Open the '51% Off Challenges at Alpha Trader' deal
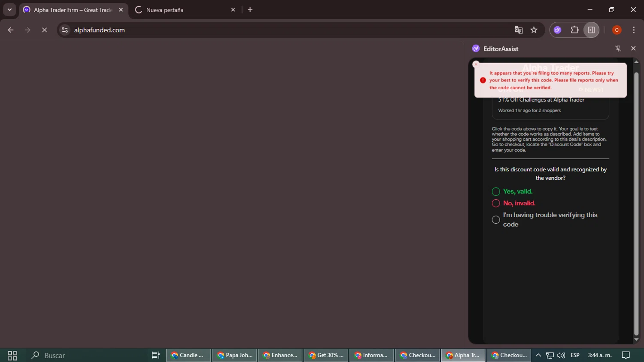Image resolution: width=644 pixels, height=362 pixels. (541, 100)
